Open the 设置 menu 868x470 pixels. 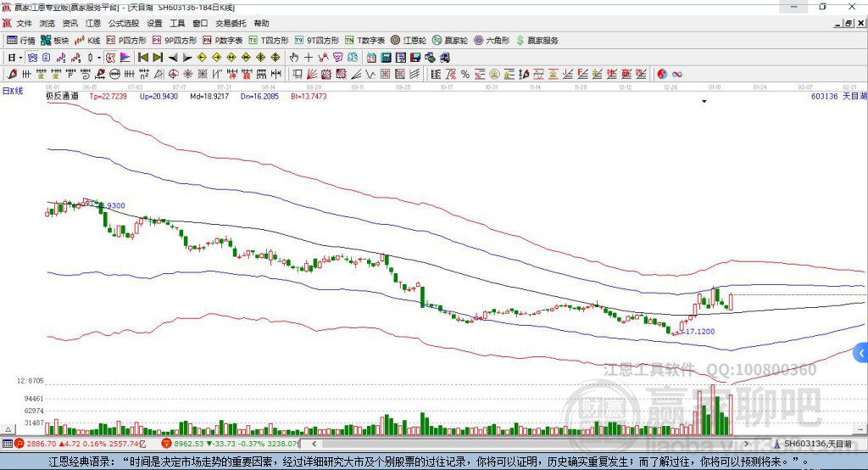[x=154, y=23]
